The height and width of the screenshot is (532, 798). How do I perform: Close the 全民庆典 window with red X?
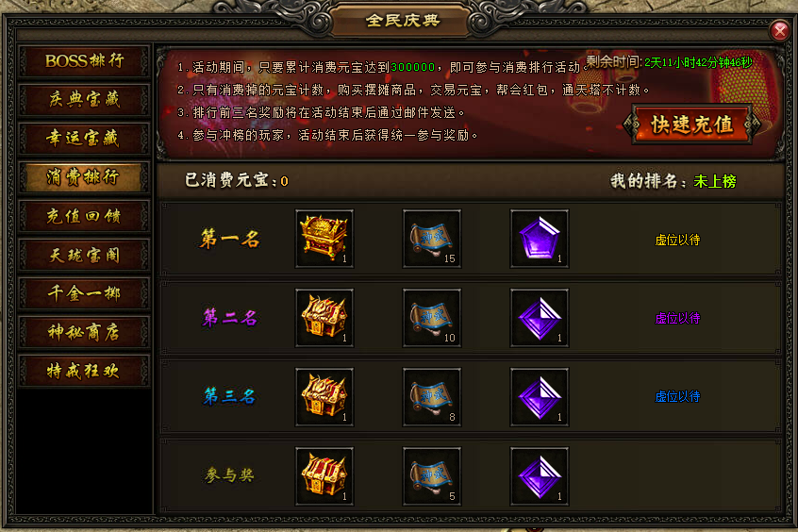[780, 31]
